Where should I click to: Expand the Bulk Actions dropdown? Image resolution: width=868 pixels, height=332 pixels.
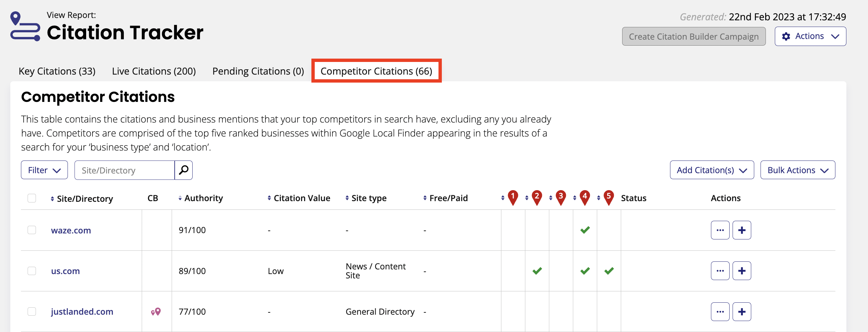point(797,170)
